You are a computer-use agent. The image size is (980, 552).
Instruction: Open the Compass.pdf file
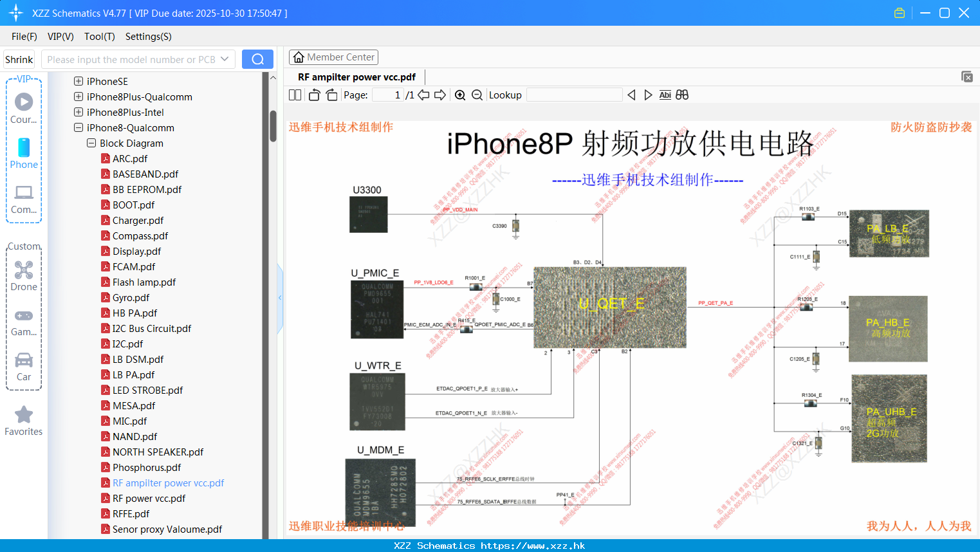pyautogui.click(x=140, y=235)
